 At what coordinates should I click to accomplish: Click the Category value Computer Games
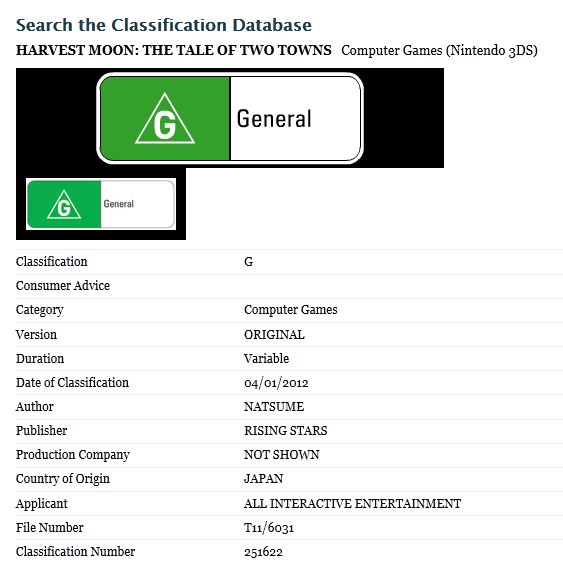click(x=291, y=310)
